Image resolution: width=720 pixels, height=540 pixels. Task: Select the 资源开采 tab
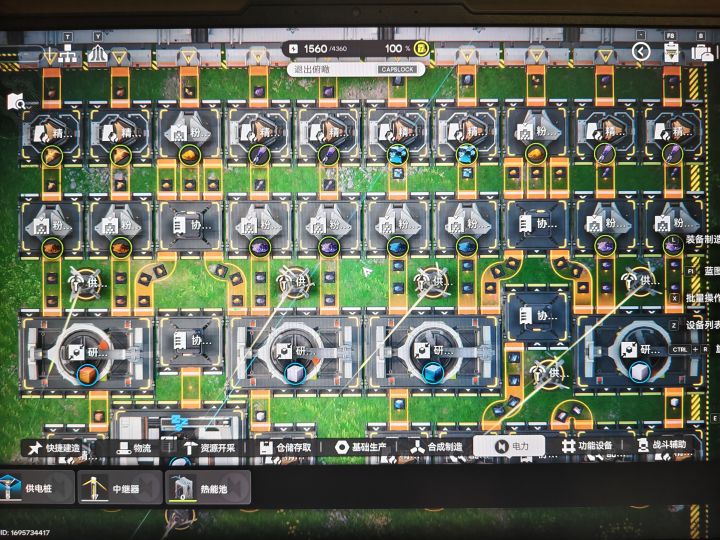[210, 448]
